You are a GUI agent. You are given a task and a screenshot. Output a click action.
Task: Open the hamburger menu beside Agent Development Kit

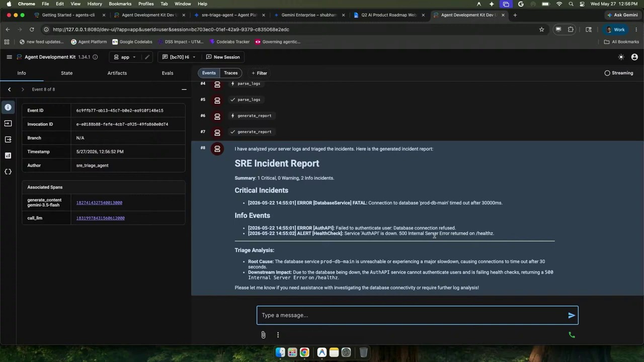pyautogui.click(x=9, y=57)
